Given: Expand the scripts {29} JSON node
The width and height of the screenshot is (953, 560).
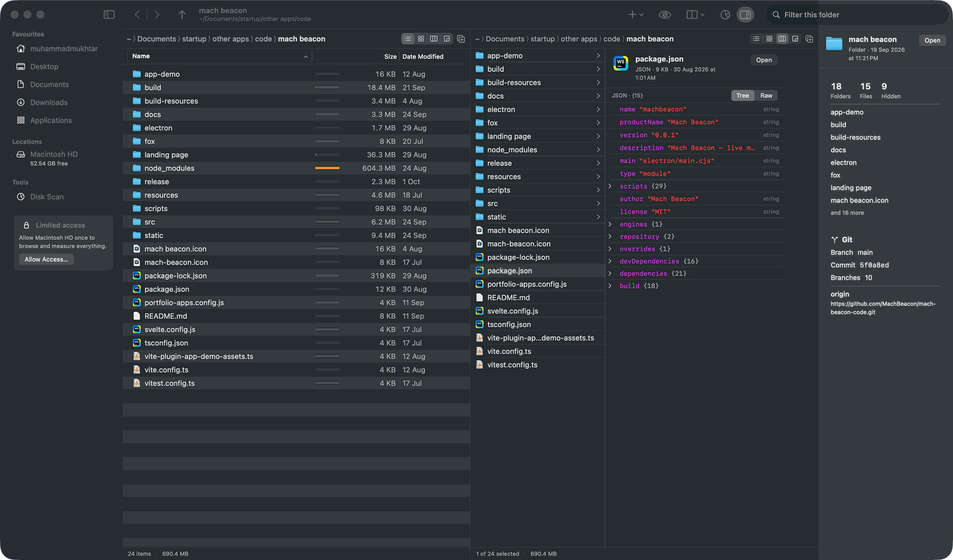Looking at the screenshot, I should point(610,186).
